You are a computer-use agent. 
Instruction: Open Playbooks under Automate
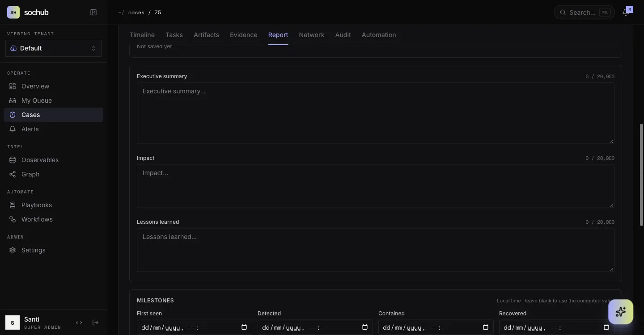coord(53,205)
